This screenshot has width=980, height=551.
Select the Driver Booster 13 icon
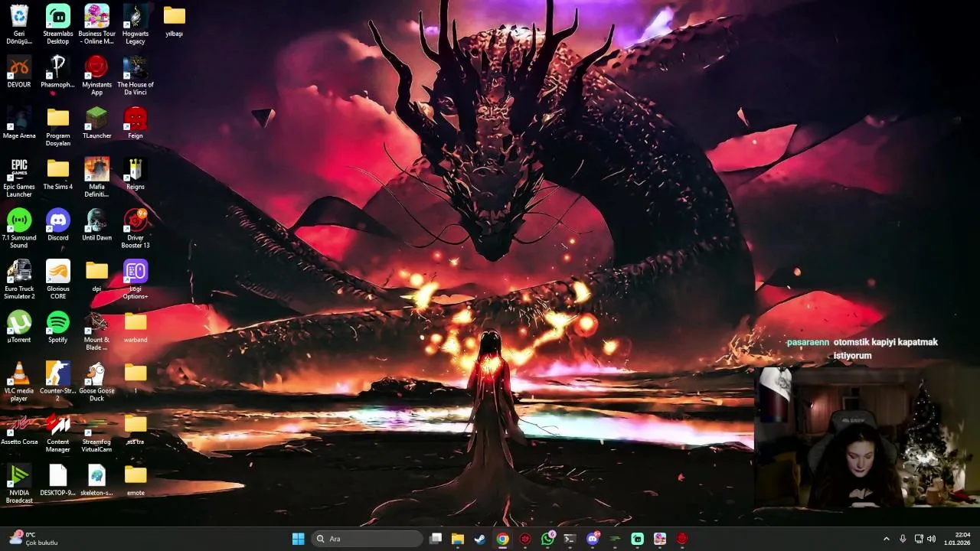[x=136, y=229]
